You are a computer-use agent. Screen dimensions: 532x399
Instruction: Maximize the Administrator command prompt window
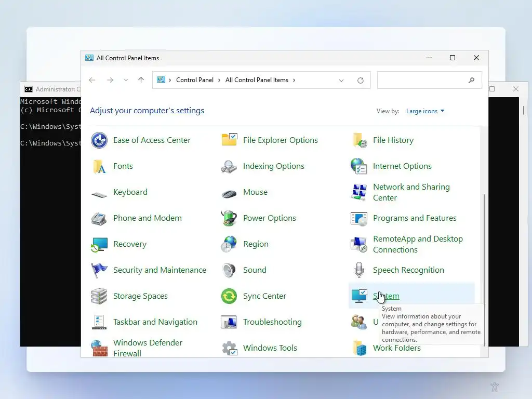coord(492,89)
